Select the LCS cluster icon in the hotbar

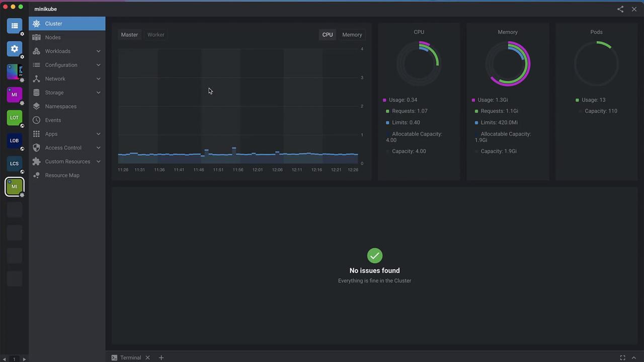[14, 163]
